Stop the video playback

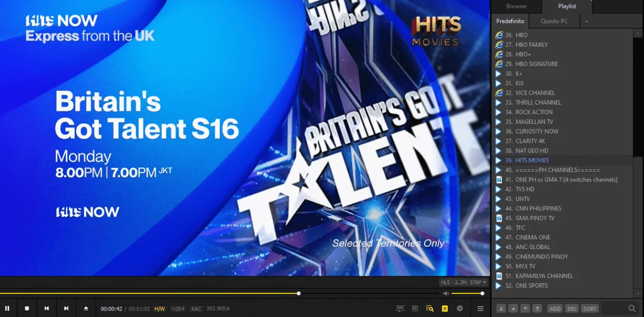pyautogui.click(x=27, y=308)
